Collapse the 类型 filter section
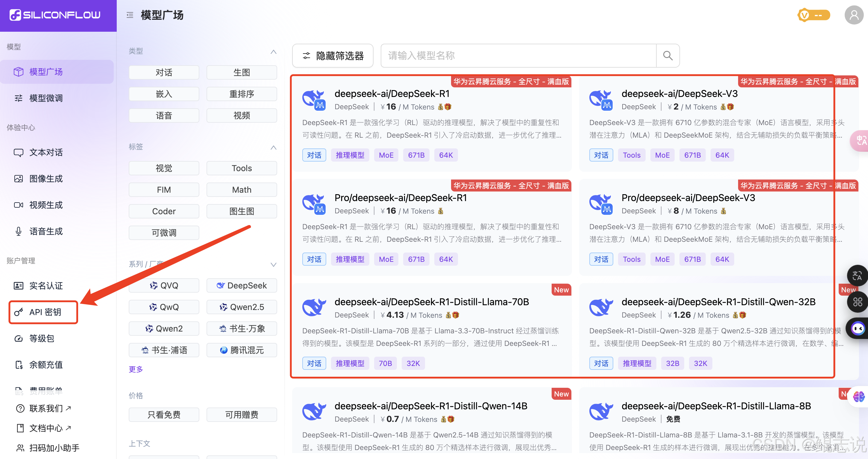 [273, 52]
